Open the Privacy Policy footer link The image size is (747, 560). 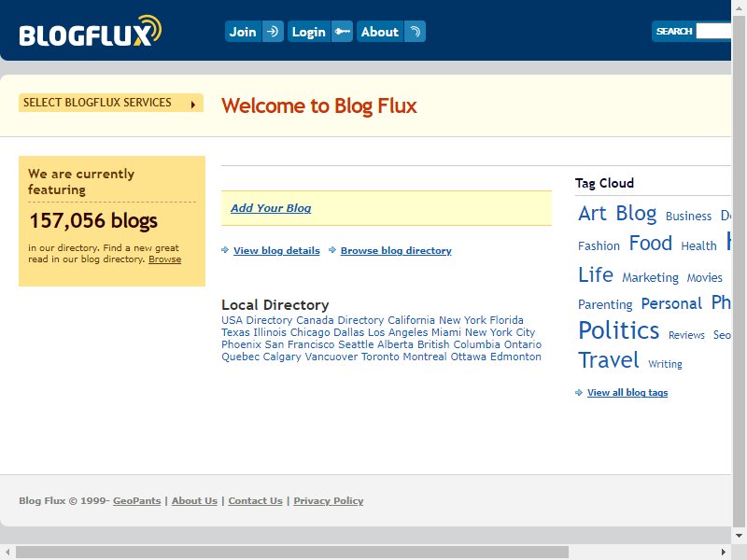tap(329, 501)
